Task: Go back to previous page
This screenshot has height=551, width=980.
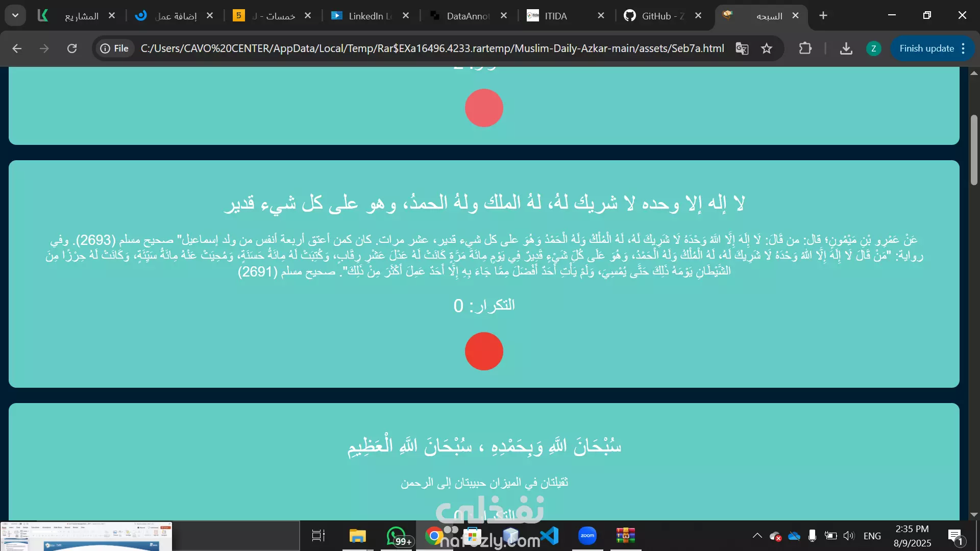Action: [17, 48]
